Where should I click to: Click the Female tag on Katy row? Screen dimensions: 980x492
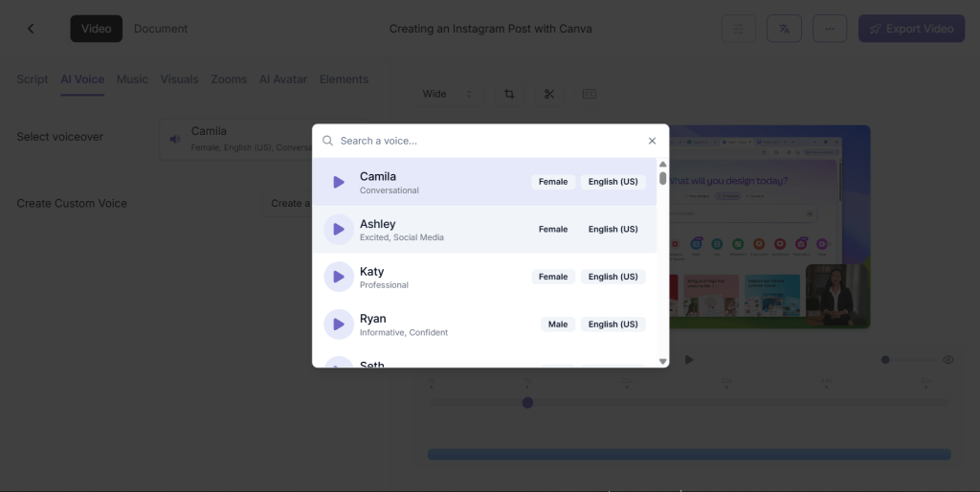coord(553,277)
